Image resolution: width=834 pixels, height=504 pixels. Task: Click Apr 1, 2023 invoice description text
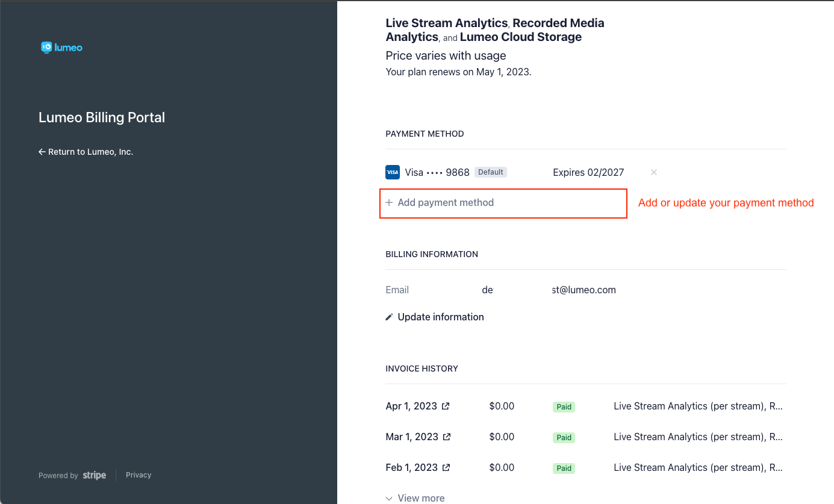tap(699, 406)
